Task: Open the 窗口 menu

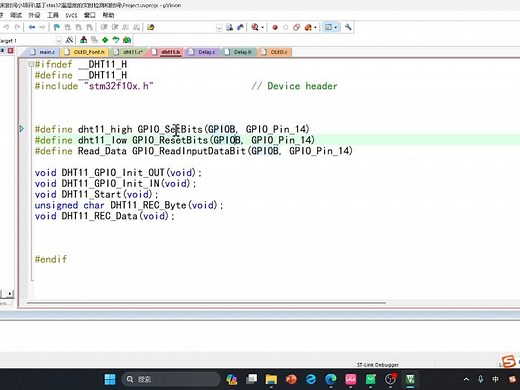Action: coord(89,15)
